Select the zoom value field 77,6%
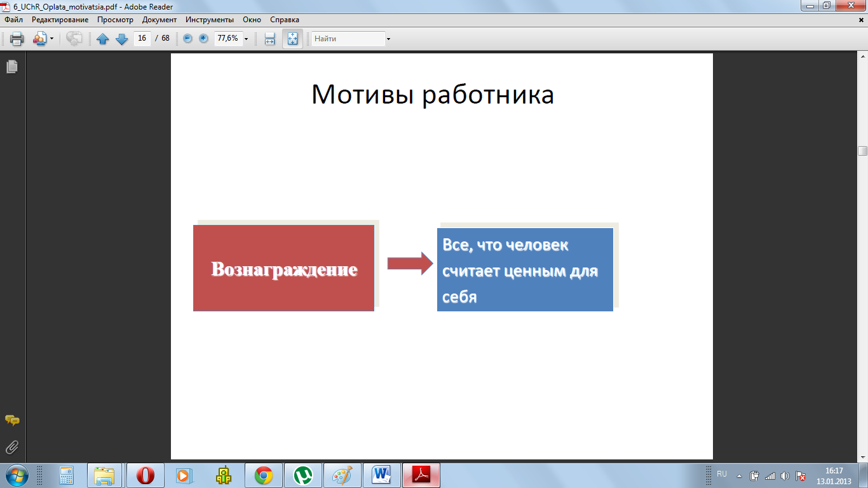 228,38
